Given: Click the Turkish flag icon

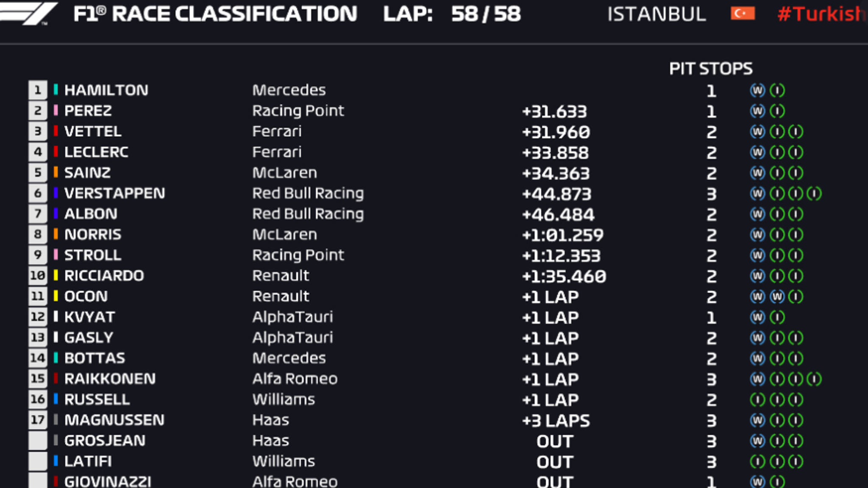Looking at the screenshot, I should click(743, 14).
